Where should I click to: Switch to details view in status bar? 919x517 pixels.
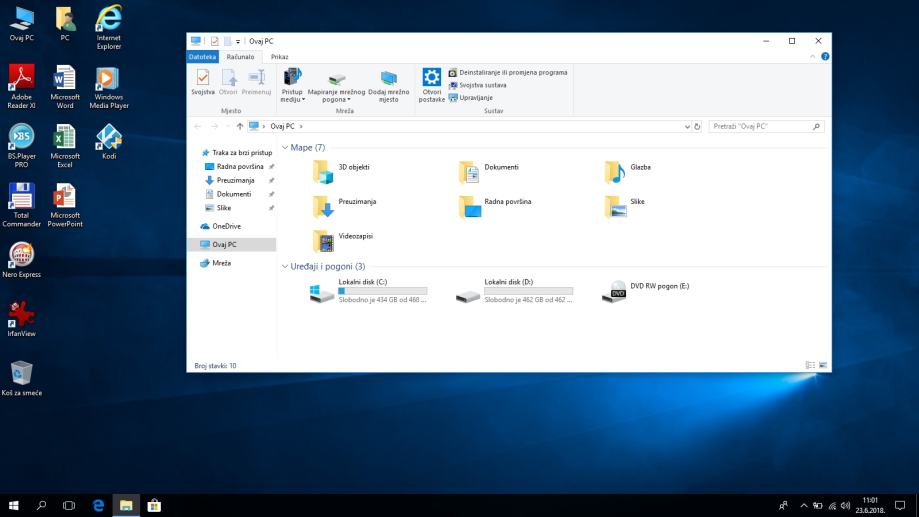coord(811,366)
